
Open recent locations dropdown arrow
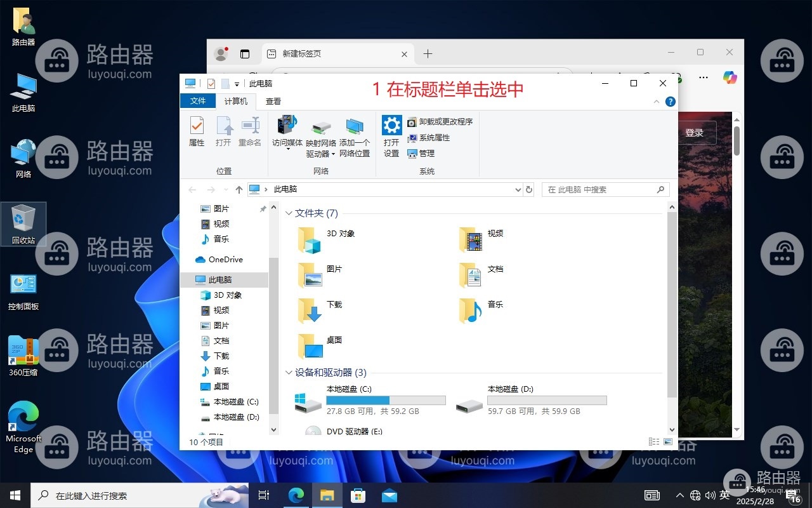tap(225, 190)
